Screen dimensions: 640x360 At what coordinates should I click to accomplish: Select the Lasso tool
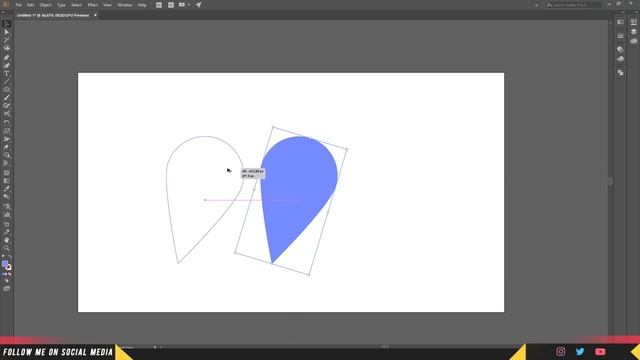pos(7,49)
